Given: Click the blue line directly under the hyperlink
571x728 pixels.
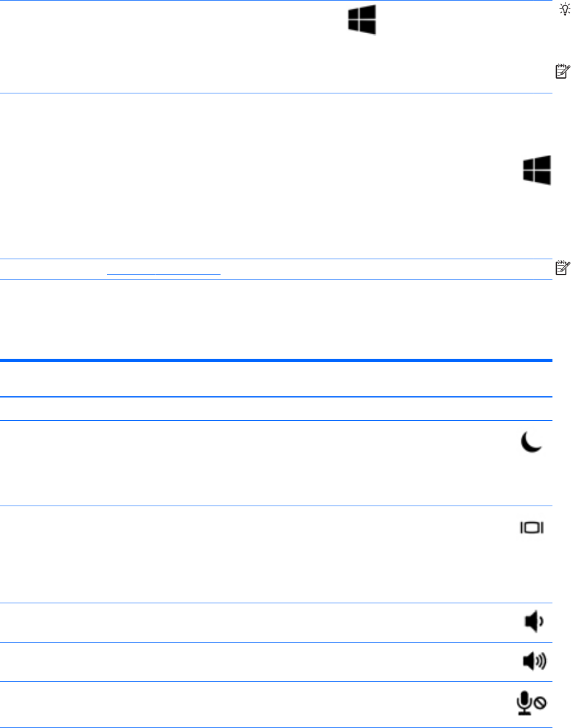Looking at the screenshot, I should click(276, 280).
